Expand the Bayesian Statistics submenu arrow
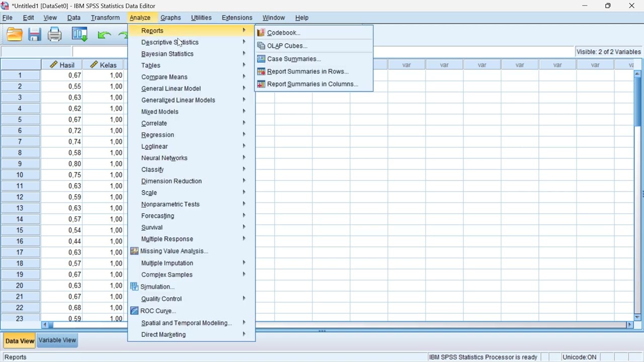The width and height of the screenshot is (644, 362). pyautogui.click(x=244, y=54)
